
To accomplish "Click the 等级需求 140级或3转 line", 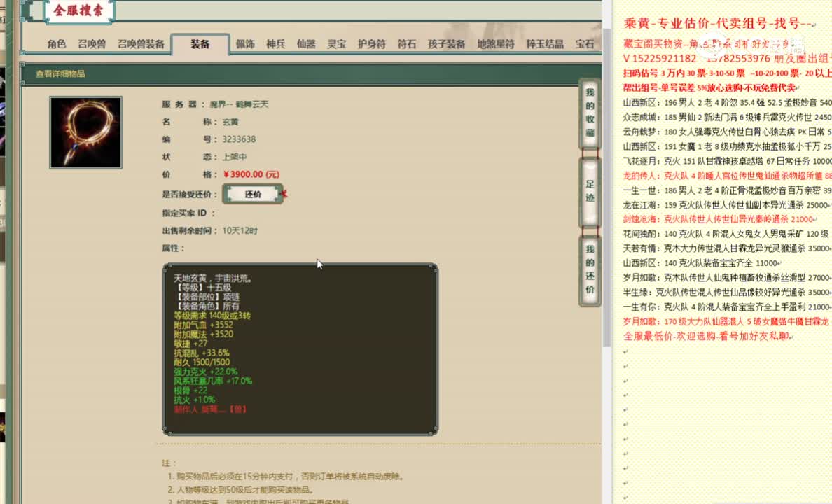I will click(212, 316).
